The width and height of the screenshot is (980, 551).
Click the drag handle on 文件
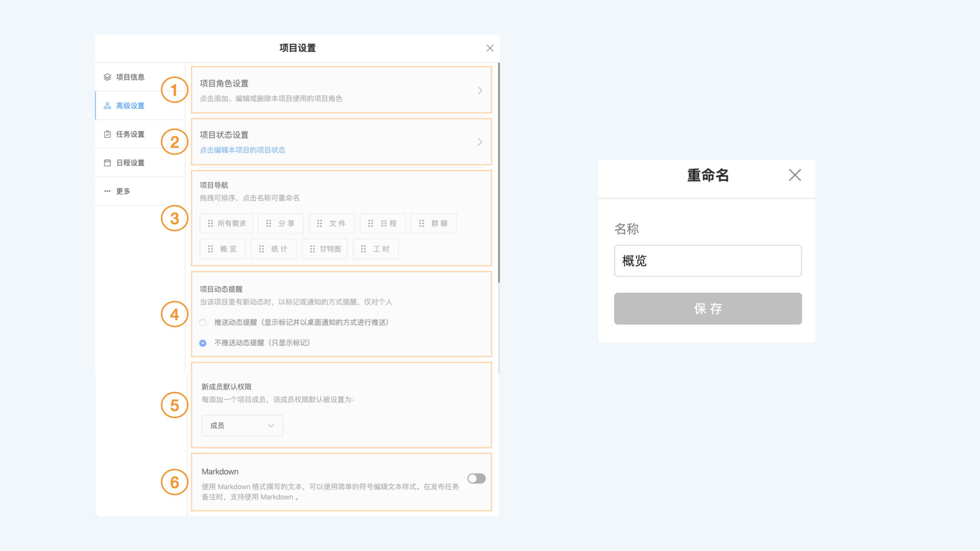click(320, 223)
